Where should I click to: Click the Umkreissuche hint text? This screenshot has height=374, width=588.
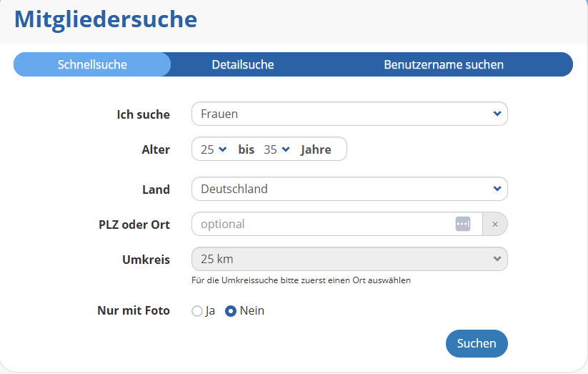301,280
